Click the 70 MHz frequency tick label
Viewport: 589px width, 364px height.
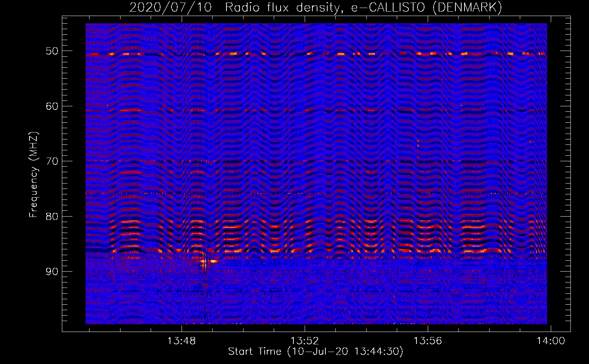coord(52,161)
